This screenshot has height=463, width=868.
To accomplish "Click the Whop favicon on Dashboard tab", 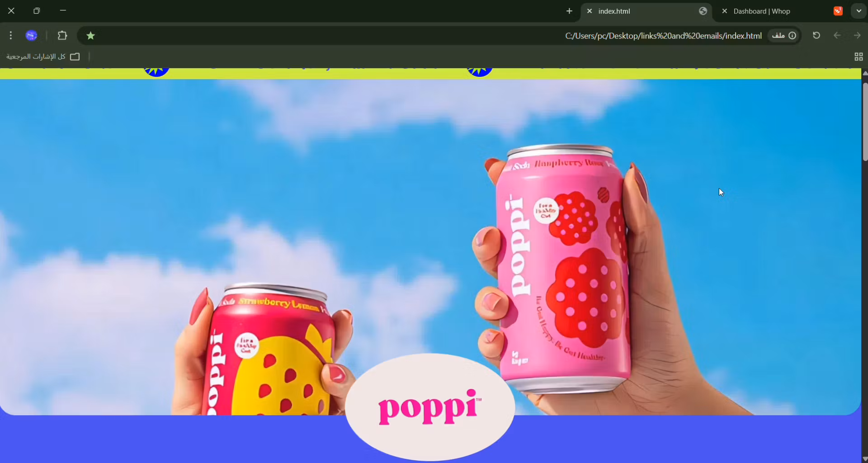I will [x=838, y=11].
